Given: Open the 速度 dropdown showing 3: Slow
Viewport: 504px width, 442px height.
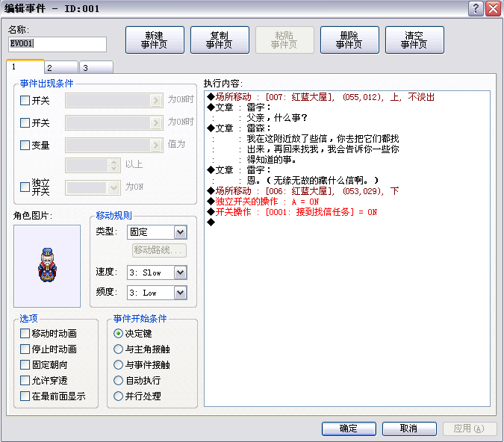Looking at the screenshot, I should (x=157, y=273).
